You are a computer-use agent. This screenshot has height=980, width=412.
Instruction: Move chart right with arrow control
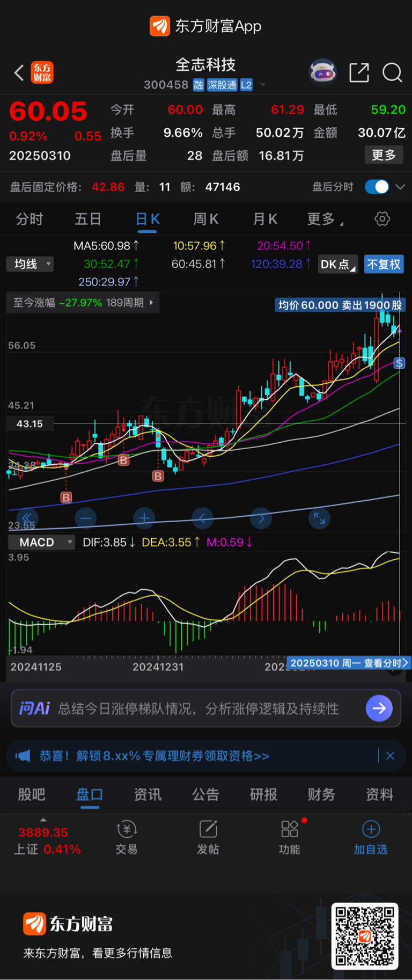(261, 518)
